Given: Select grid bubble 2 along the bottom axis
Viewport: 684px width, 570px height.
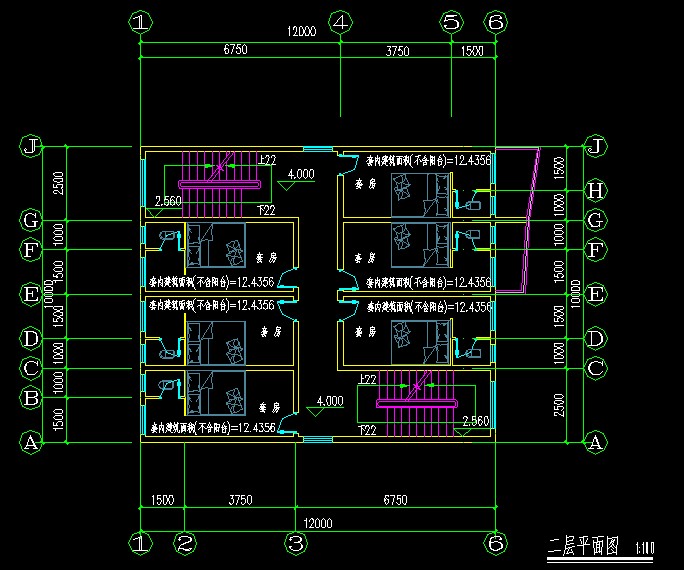Looking at the screenshot, I should [185, 543].
